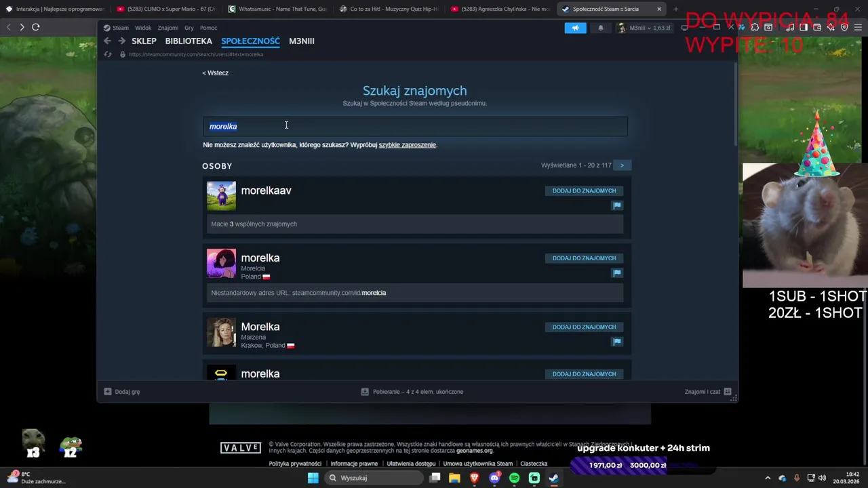The image size is (868, 488).
Task: Open Znajomi menu
Action: point(167,28)
